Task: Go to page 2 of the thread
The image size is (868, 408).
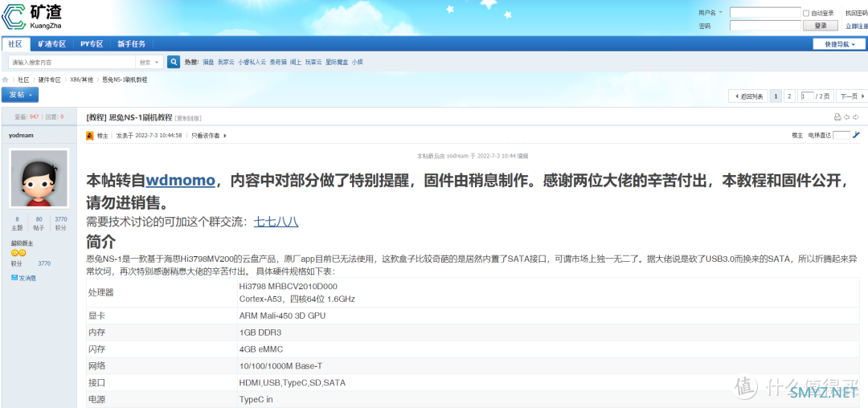Action: (x=790, y=96)
